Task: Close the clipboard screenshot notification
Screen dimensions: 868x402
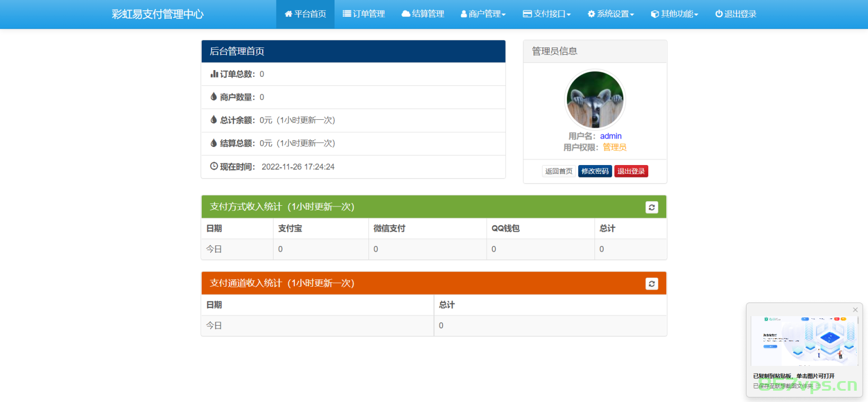Action: click(855, 310)
